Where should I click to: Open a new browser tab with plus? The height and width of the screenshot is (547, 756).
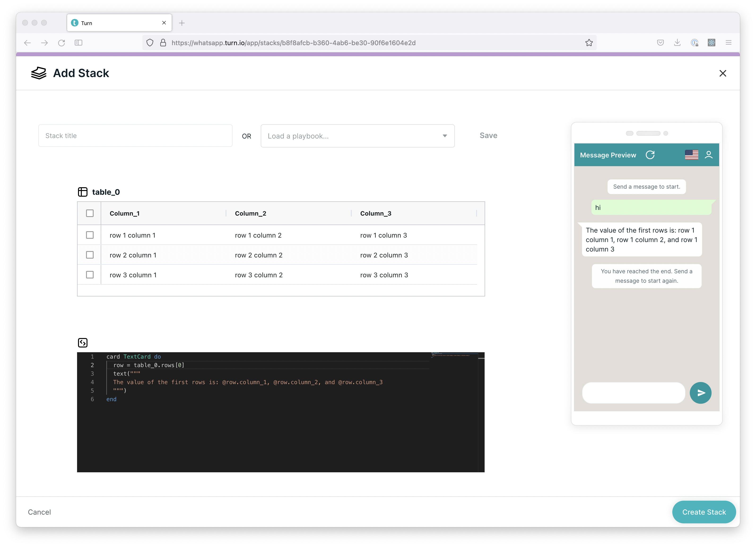click(182, 23)
